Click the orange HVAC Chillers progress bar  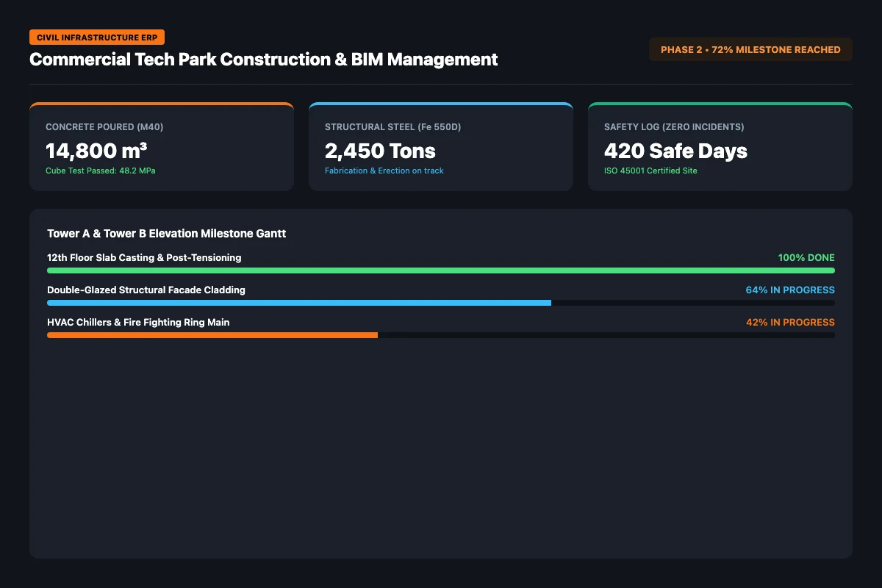pyautogui.click(x=212, y=335)
